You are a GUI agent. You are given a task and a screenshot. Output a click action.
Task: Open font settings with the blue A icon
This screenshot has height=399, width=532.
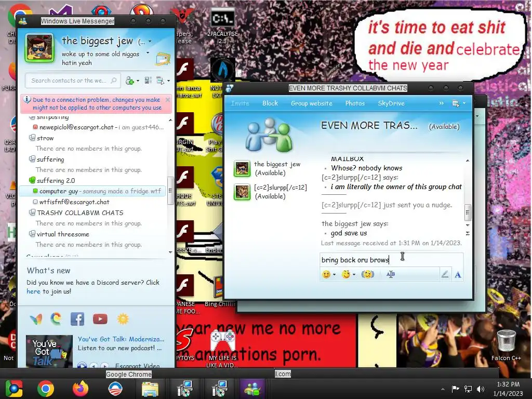tap(458, 274)
